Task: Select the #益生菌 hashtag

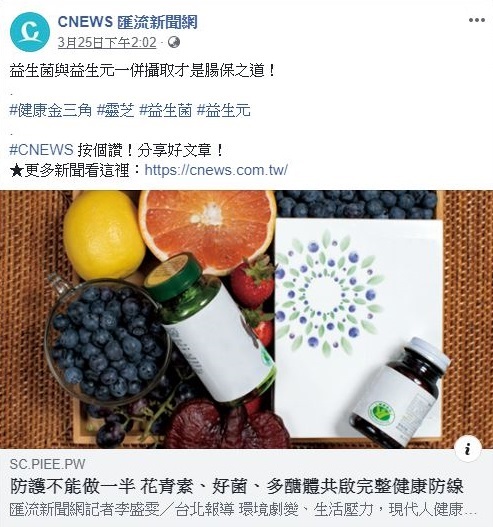Action: [x=166, y=111]
